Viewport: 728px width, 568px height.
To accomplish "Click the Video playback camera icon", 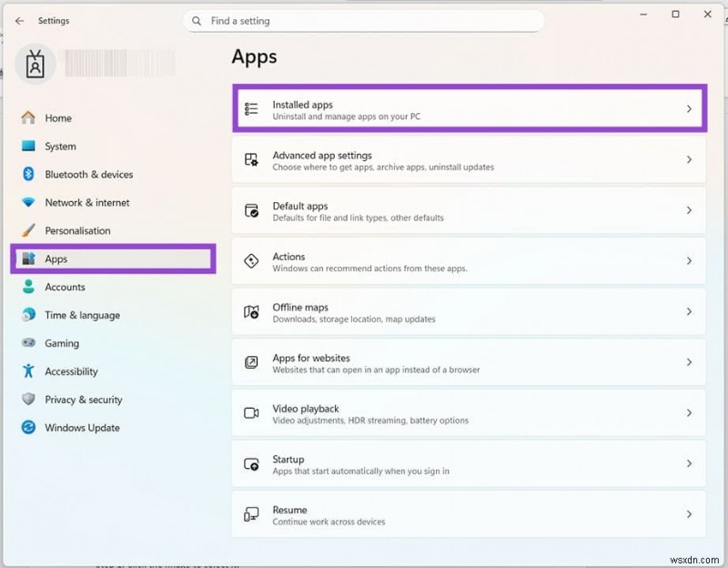I will point(251,412).
